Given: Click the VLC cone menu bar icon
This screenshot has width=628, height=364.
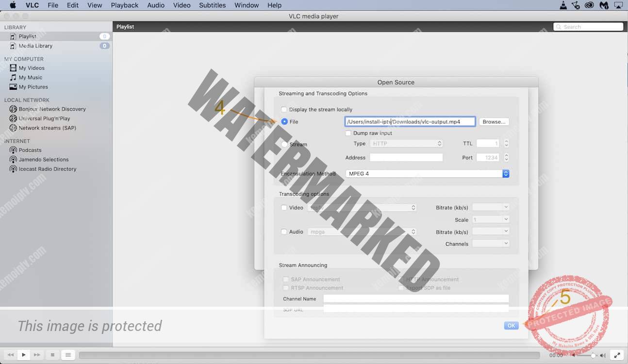Looking at the screenshot, I should pyautogui.click(x=563, y=5).
